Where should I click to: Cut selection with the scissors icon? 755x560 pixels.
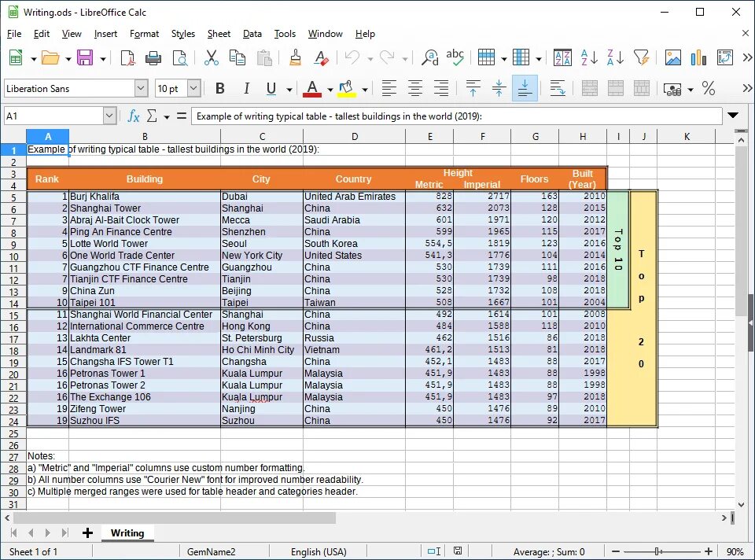coord(212,58)
